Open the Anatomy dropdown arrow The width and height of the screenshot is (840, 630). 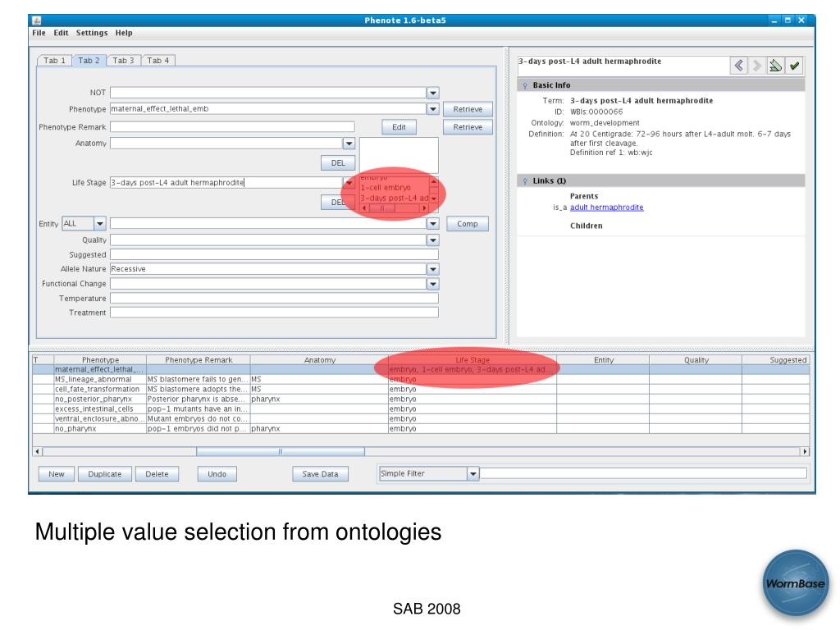[349, 144]
